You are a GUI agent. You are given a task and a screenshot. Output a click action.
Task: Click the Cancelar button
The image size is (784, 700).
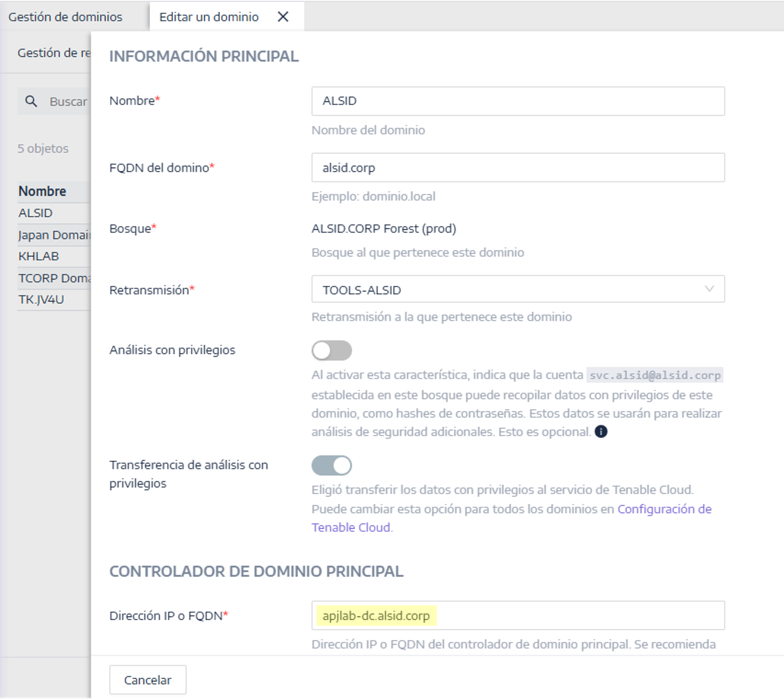(148, 680)
